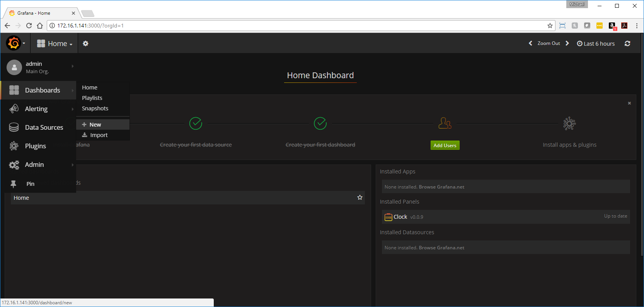Select Import dashboard menu entry
644x307 pixels.
pyautogui.click(x=103, y=135)
